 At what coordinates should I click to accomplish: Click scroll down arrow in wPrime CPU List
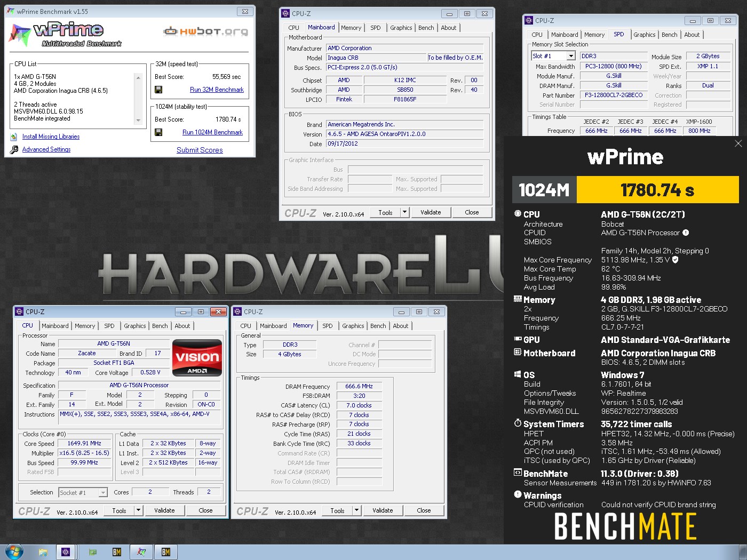tap(139, 120)
